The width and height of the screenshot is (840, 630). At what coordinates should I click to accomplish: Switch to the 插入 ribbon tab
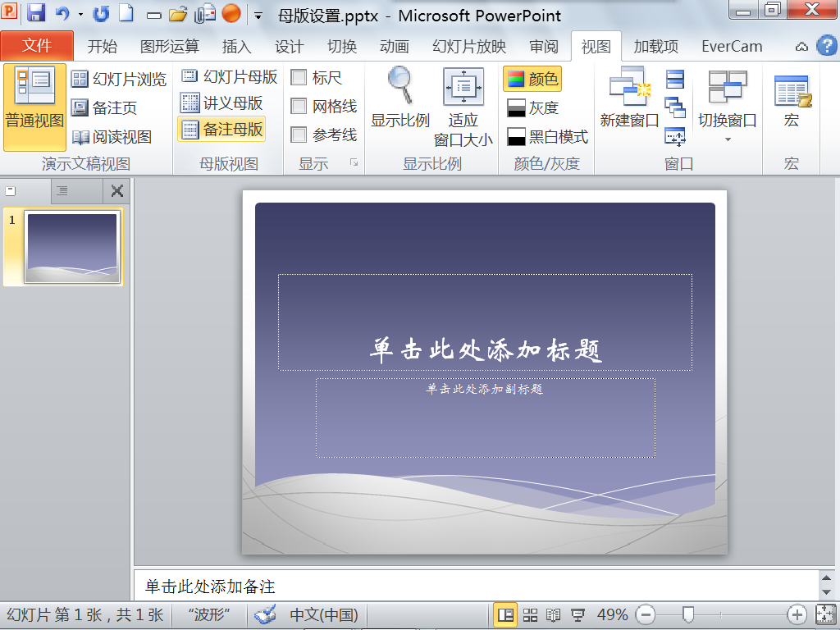point(236,47)
